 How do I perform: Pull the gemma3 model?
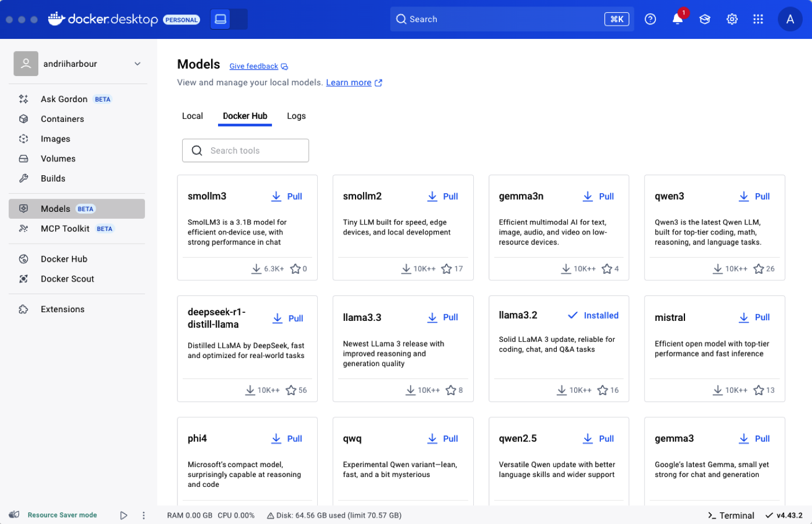[755, 439]
